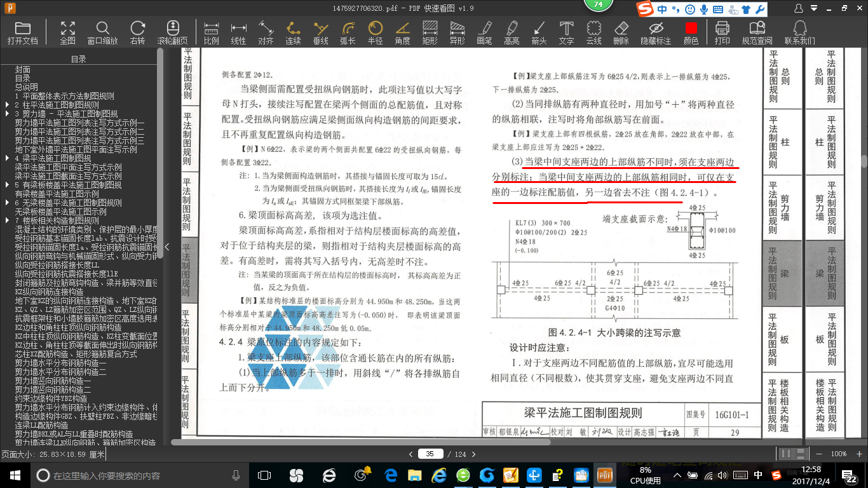Open 剪力墙水平分布钢筋构造一 bookmark
This screenshot has height=488, width=868.
click(x=61, y=363)
